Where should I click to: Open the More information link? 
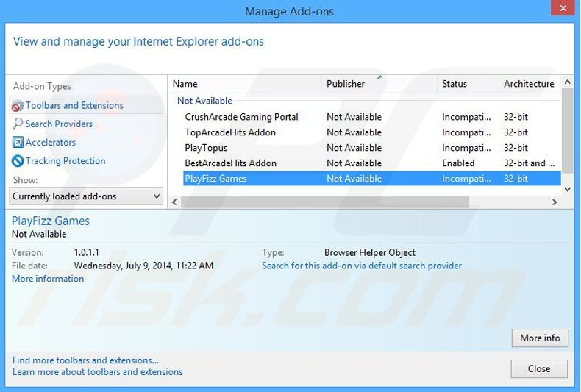[x=48, y=279]
